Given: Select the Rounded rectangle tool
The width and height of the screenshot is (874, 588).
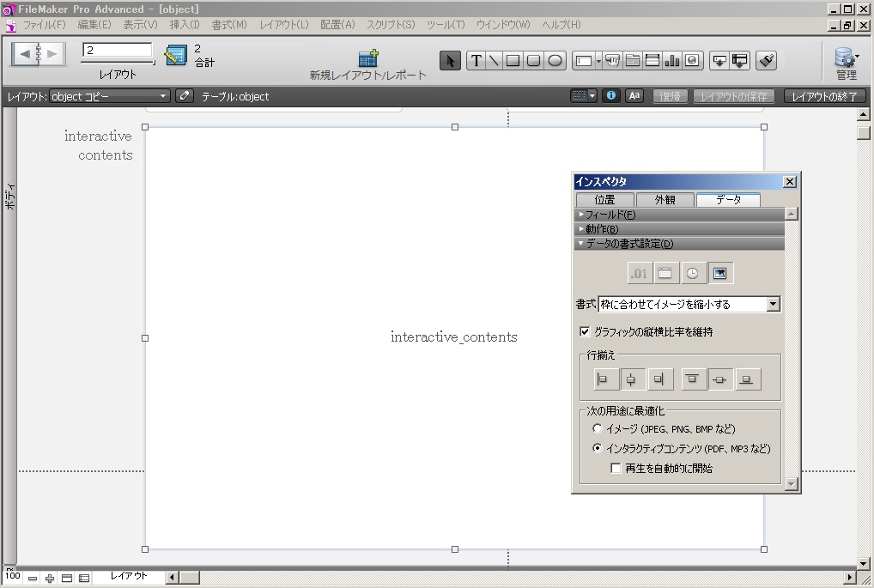Looking at the screenshot, I should [534, 60].
